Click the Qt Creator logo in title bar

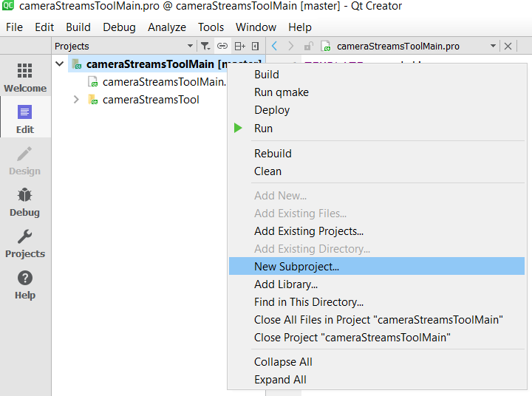click(x=8, y=5)
